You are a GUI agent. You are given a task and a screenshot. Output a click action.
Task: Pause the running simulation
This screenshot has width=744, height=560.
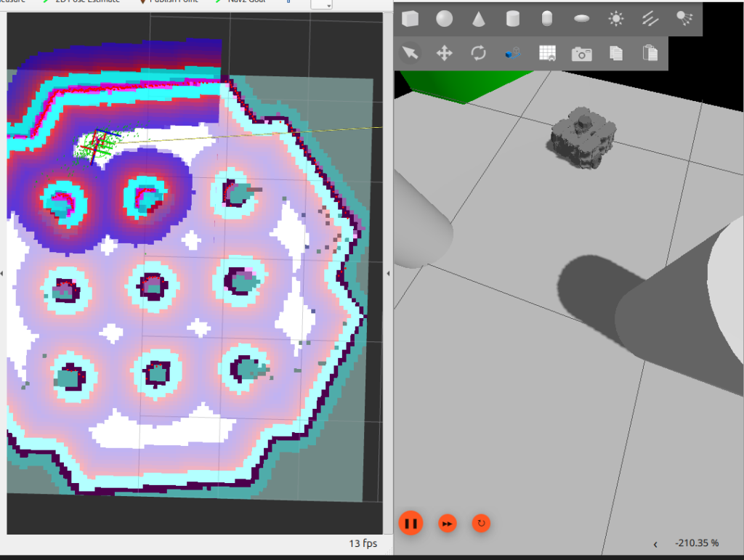pos(411,523)
